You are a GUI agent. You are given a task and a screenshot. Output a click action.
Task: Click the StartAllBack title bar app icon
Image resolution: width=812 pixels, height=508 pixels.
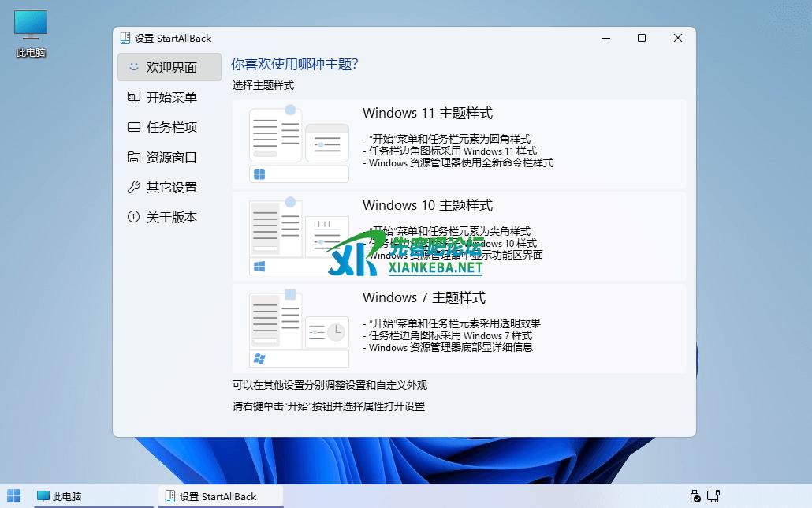click(125, 38)
